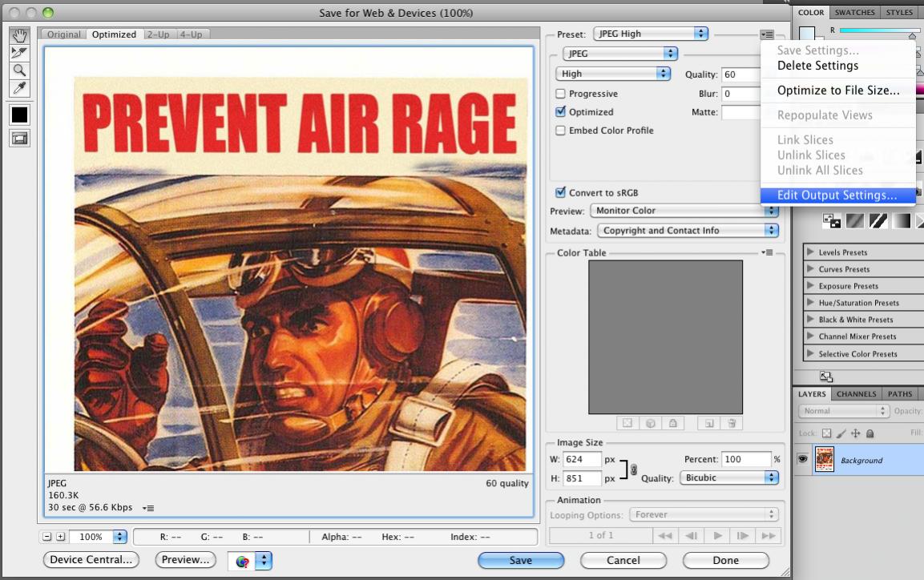Select the Hand tool

[19, 35]
